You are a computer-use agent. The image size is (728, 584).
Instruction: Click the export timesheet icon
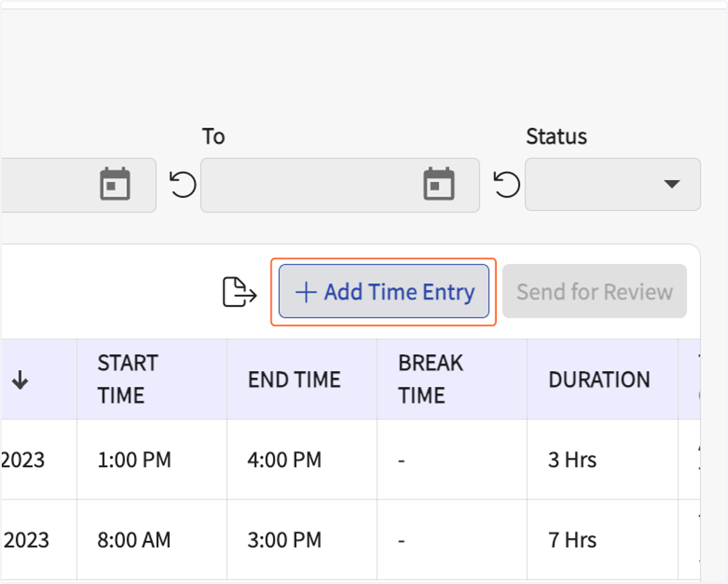pos(240,292)
